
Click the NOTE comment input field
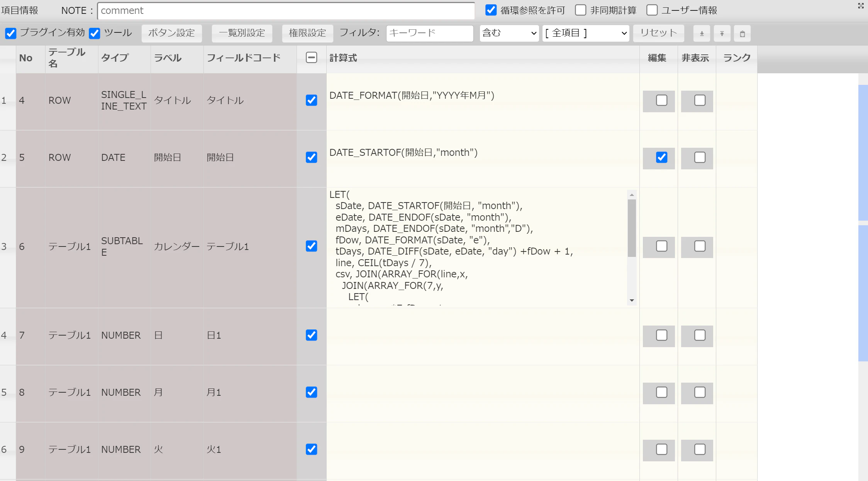click(286, 10)
